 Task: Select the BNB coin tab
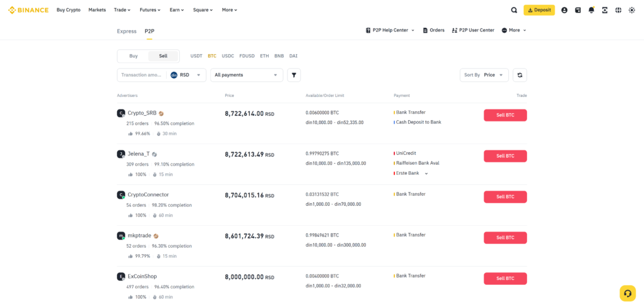click(279, 56)
